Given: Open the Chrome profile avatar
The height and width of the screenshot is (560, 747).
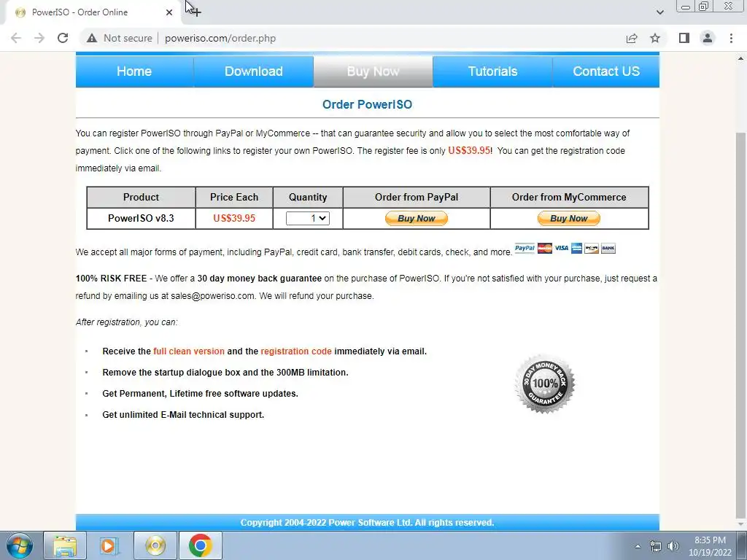Looking at the screenshot, I should click(708, 38).
